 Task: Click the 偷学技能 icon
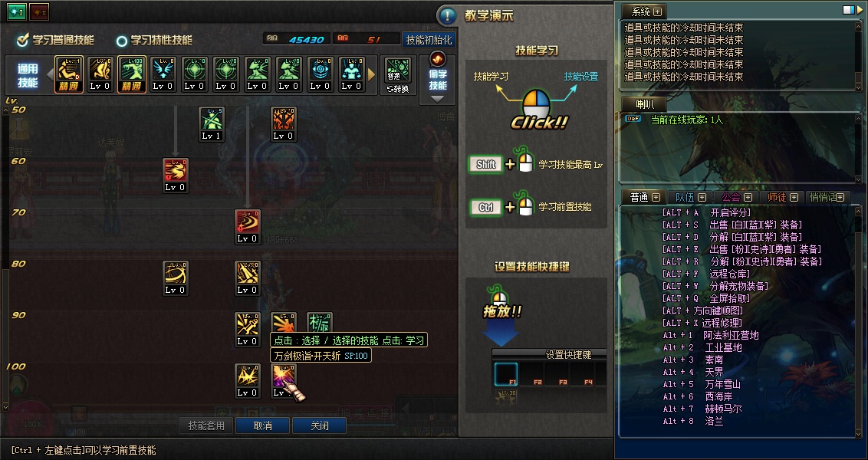tap(437, 74)
